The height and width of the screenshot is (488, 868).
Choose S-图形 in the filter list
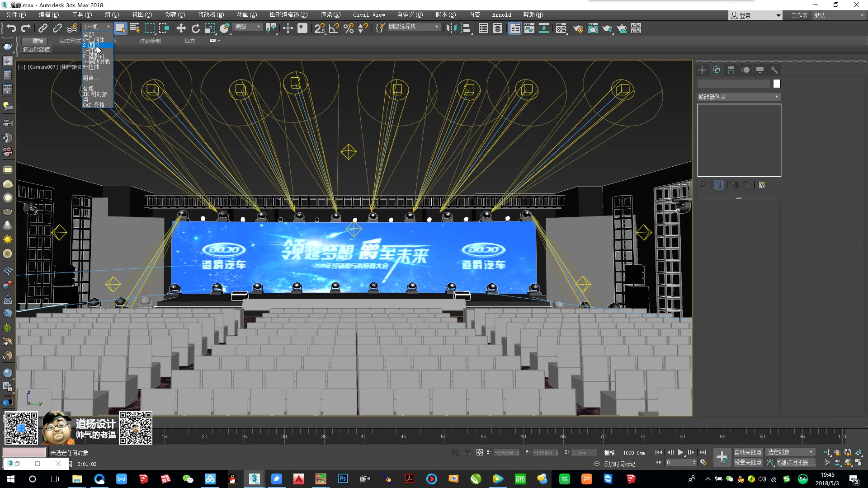[91, 45]
